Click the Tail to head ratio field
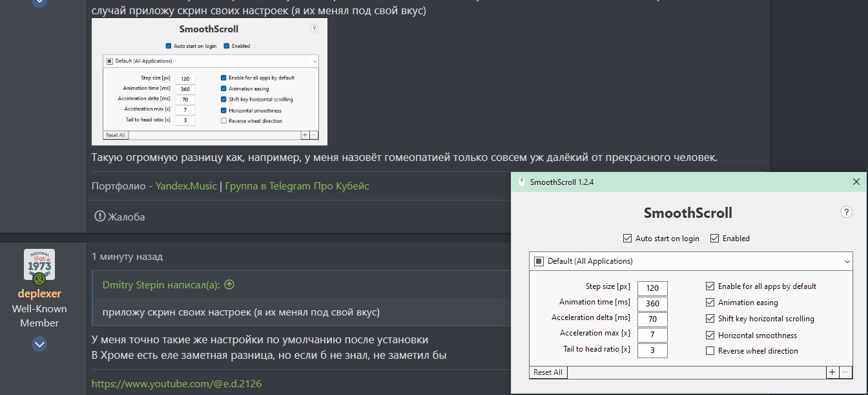This screenshot has height=395, width=868. (652, 350)
